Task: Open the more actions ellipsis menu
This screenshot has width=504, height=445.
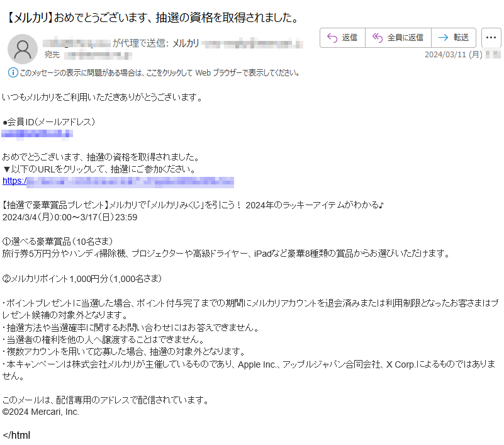Action: click(x=491, y=38)
